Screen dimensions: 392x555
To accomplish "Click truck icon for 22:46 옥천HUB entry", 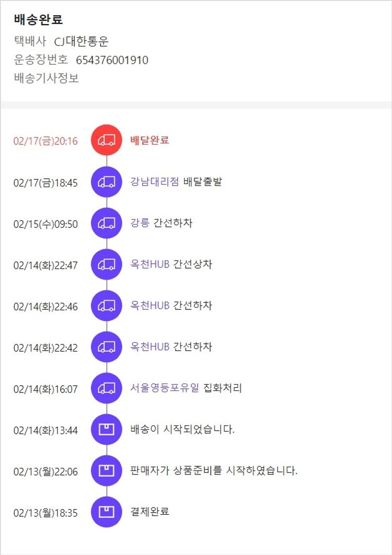I will [107, 306].
